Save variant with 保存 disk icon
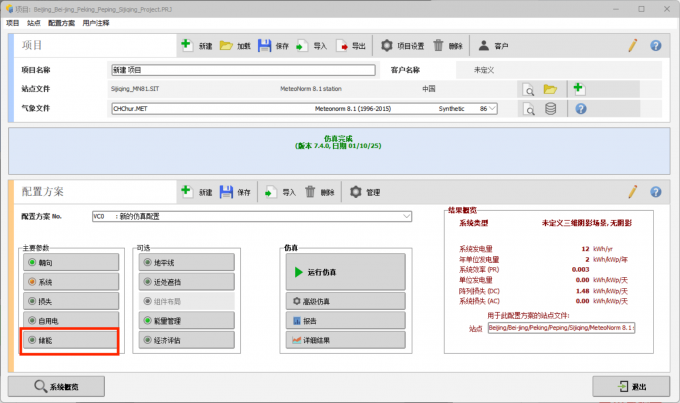This screenshot has height=403, width=680. tap(226, 192)
